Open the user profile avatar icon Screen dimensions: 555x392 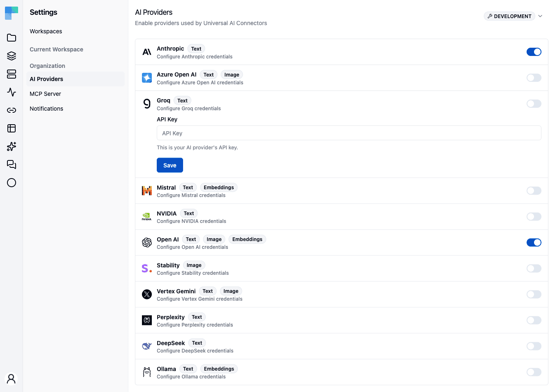[12, 379]
